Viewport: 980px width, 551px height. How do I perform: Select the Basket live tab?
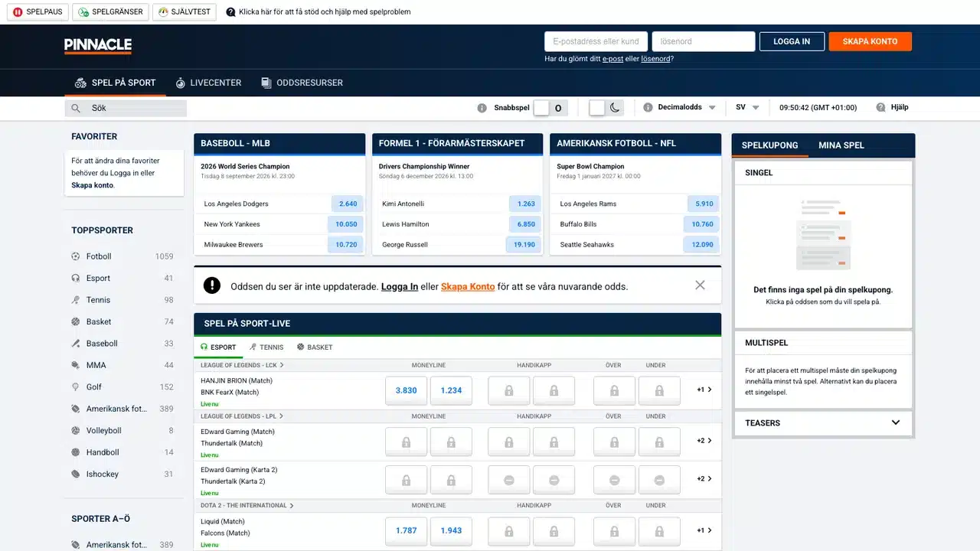[315, 347]
